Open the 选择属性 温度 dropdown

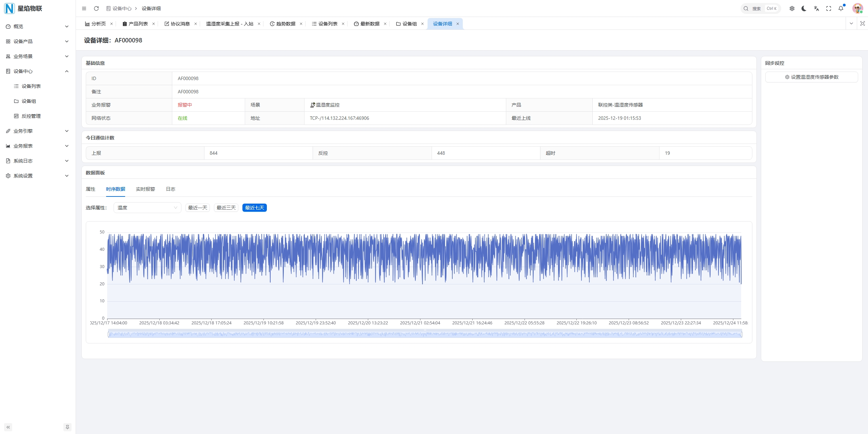[147, 208]
